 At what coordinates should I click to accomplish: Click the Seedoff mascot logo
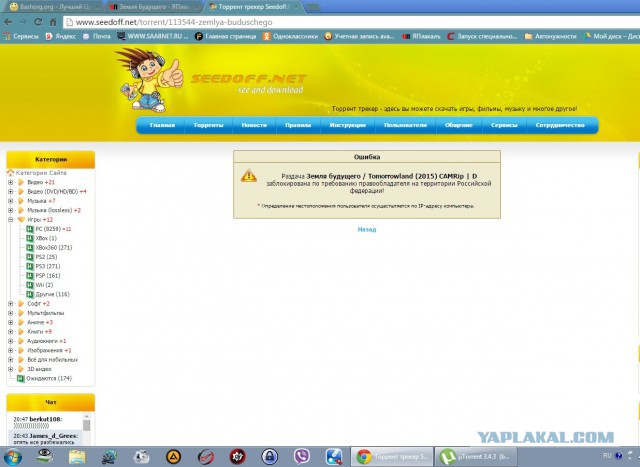tap(149, 80)
